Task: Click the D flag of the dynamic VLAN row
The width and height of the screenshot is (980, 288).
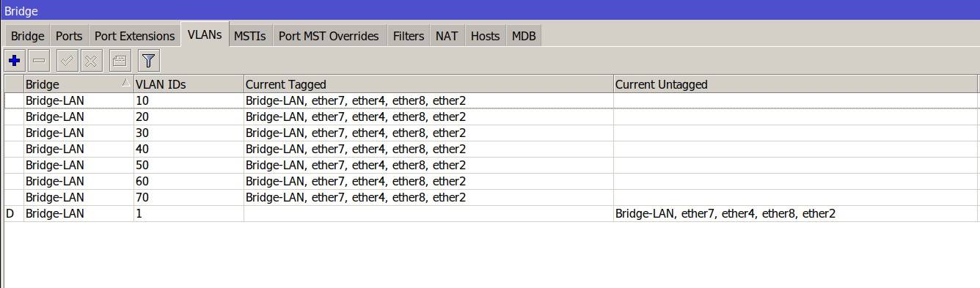Action: (x=10, y=213)
